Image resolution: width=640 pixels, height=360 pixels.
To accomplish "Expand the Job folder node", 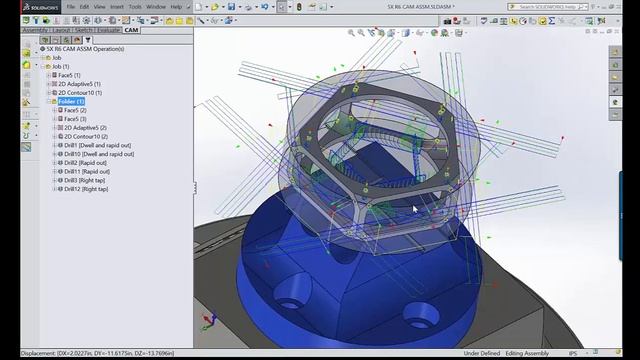I will point(44,58).
